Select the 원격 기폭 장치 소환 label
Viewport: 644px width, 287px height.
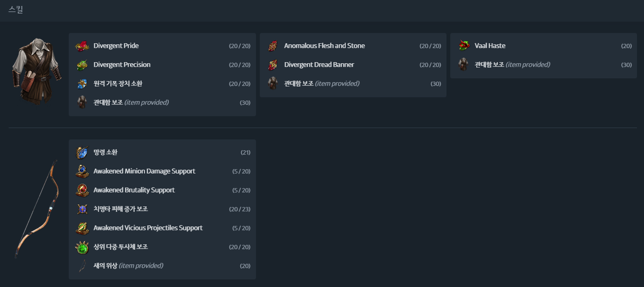[x=118, y=84]
